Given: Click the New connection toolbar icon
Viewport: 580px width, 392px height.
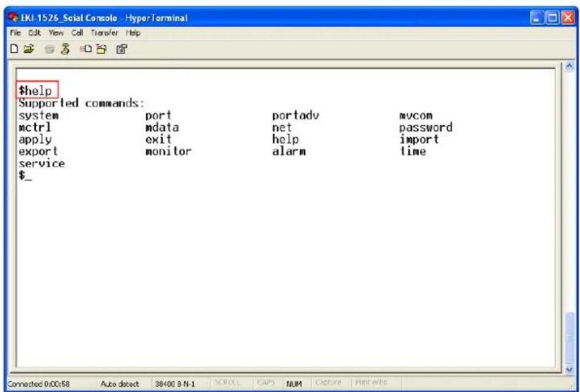Looking at the screenshot, I should pos(14,49).
